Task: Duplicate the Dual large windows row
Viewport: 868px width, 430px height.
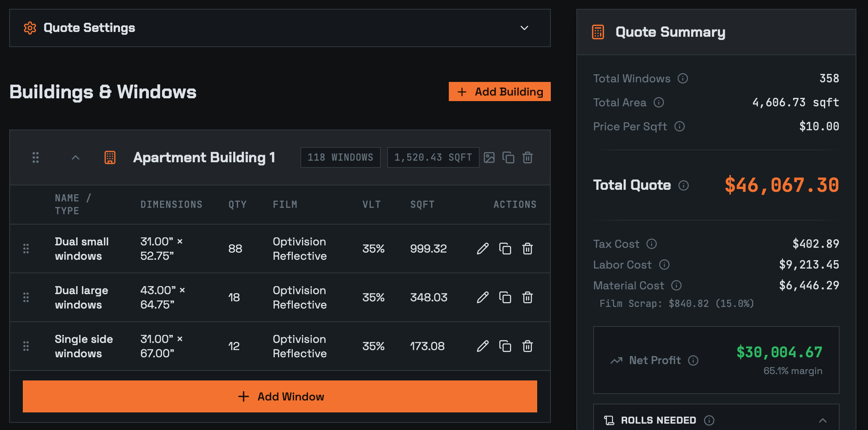Action: pyautogui.click(x=505, y=297)
